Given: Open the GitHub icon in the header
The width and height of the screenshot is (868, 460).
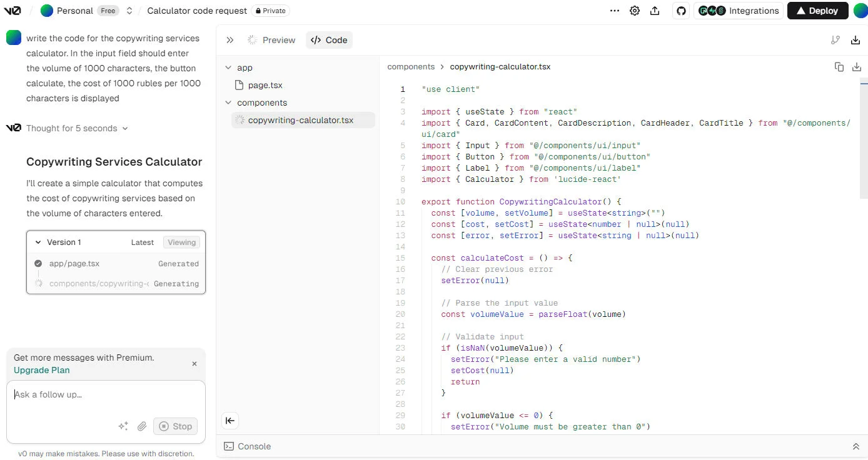Looking at the screenshot, I should [681, 11].
